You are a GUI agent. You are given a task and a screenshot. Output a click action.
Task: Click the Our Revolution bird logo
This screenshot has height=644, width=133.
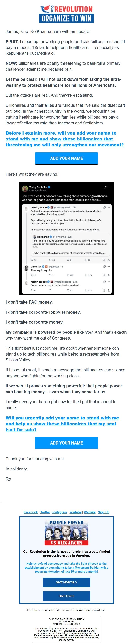45,9
